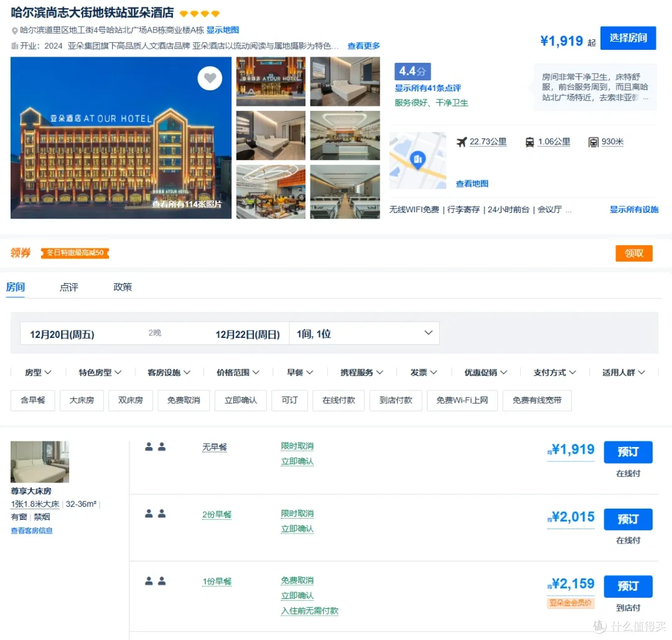Toggle the 到店付款 quick filter
The height and width of the screenshot is (640, 672).
[x=396, y=400]
